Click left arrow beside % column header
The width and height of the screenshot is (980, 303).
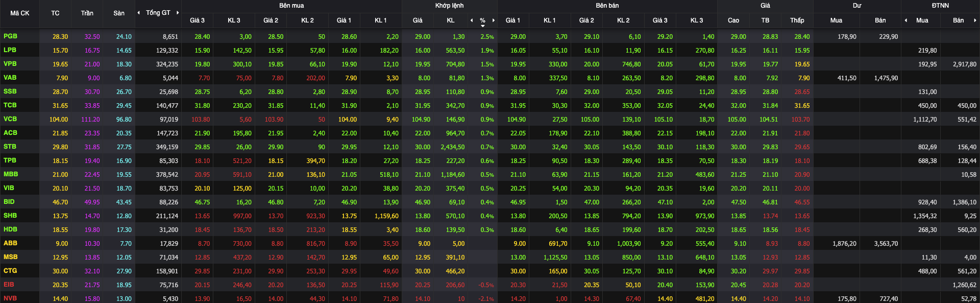click(x=472, y=20)
